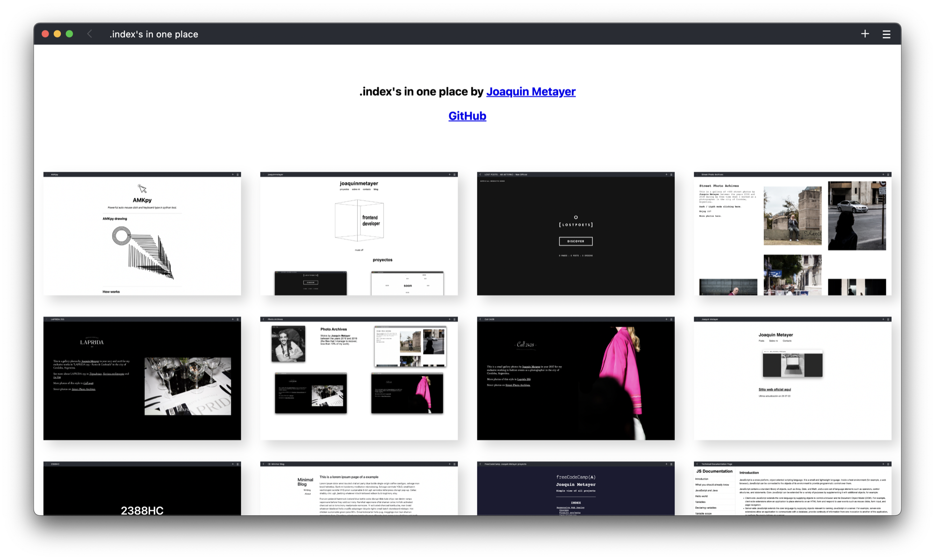Open the freeCodeCamp projects thumbnail
The height and width of the screenshot is (560, 935).
[575, 488]
